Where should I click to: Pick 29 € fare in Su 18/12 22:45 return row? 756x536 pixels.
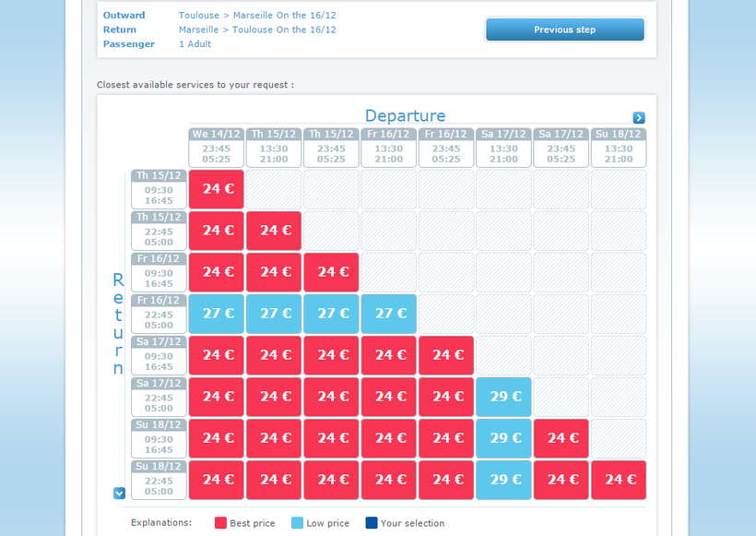(504, 480)
